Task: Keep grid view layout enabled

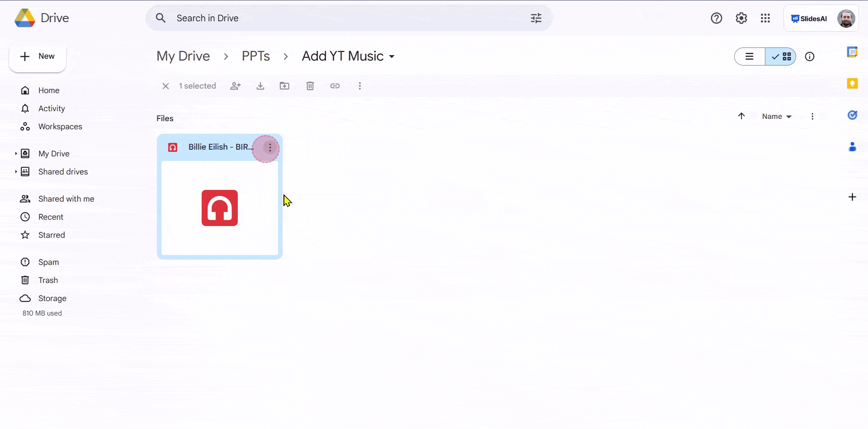Action: (781, 57)
